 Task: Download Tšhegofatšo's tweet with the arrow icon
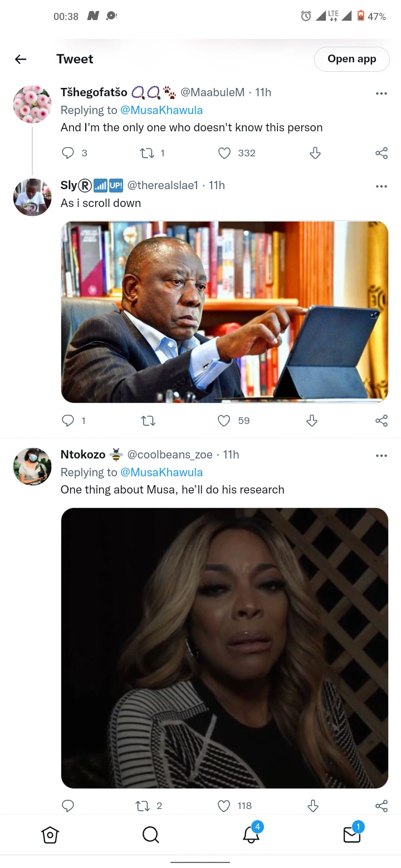point(315,153)
